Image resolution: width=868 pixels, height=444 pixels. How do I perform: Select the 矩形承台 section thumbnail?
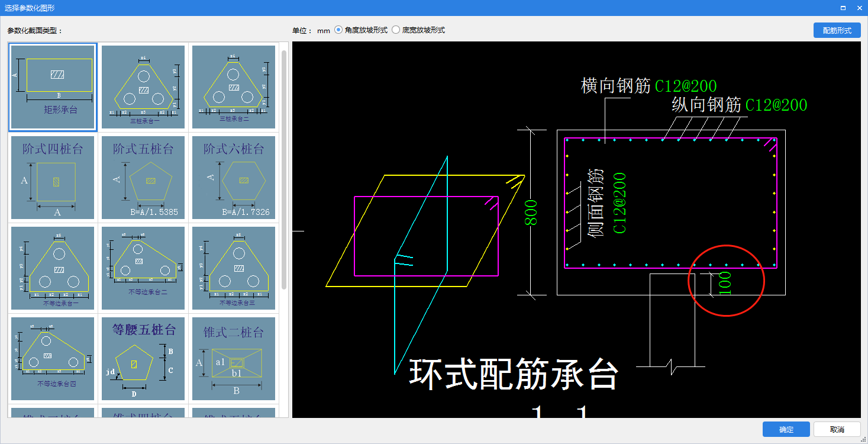tap(53, 87)
